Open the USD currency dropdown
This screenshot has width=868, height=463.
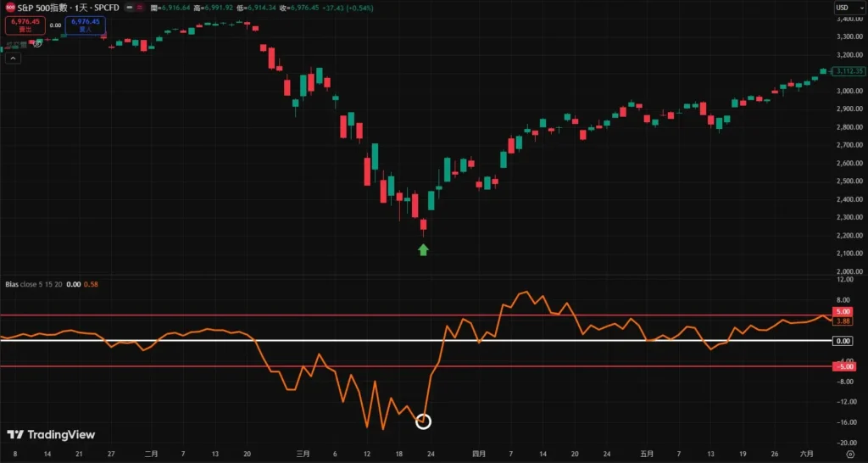pyautogui.click(x=843, y=8)
